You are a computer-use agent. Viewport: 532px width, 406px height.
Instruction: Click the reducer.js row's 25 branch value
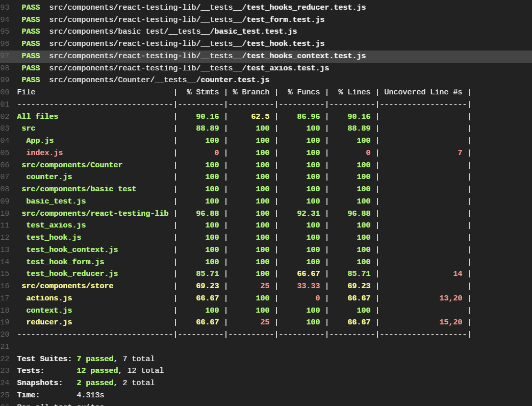[x=265, y=322]
